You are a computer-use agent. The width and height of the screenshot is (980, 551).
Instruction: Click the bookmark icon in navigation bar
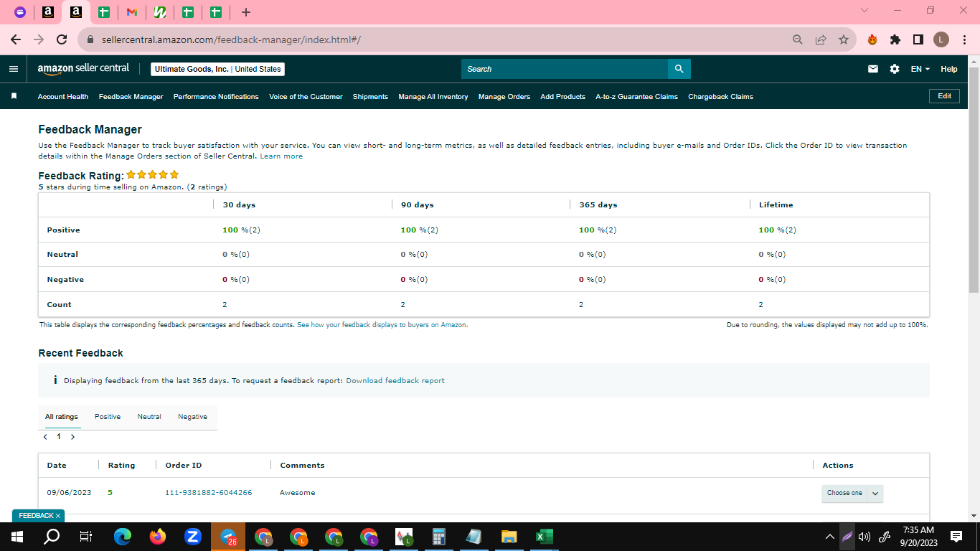[x=14, y=96]
